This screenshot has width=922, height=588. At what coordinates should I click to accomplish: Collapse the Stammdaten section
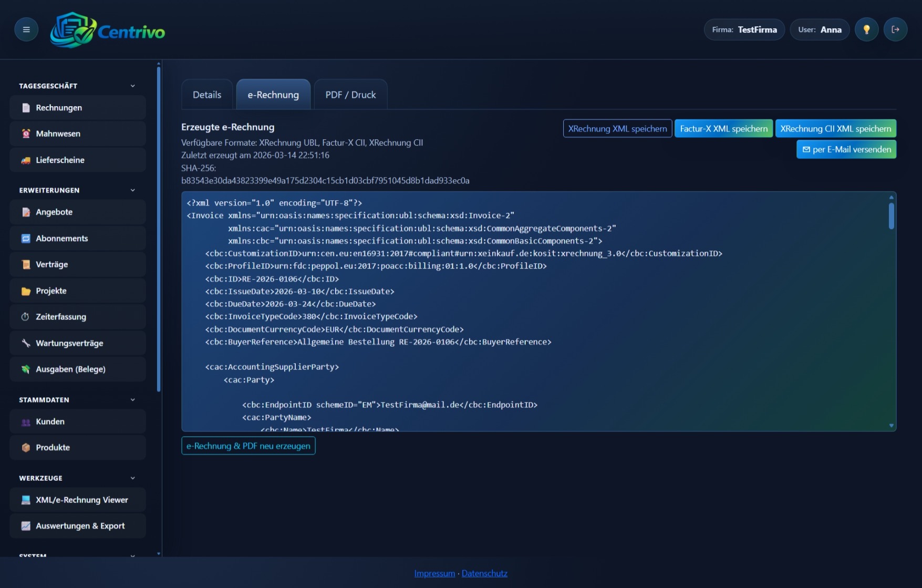tap(132, 400)
